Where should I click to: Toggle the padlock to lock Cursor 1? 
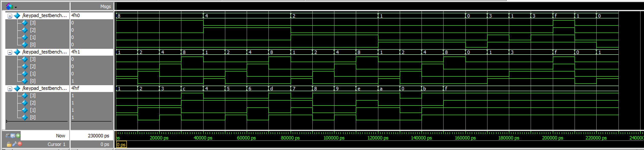click(x=9, y=144)
